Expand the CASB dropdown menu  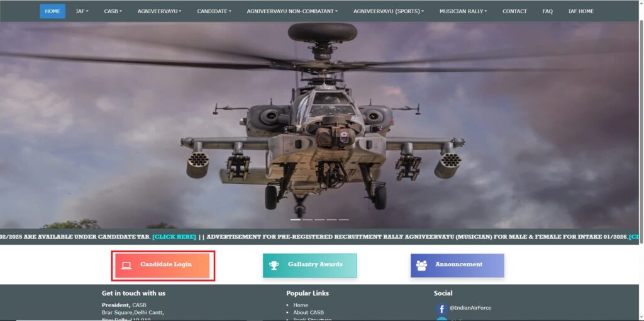113,11
